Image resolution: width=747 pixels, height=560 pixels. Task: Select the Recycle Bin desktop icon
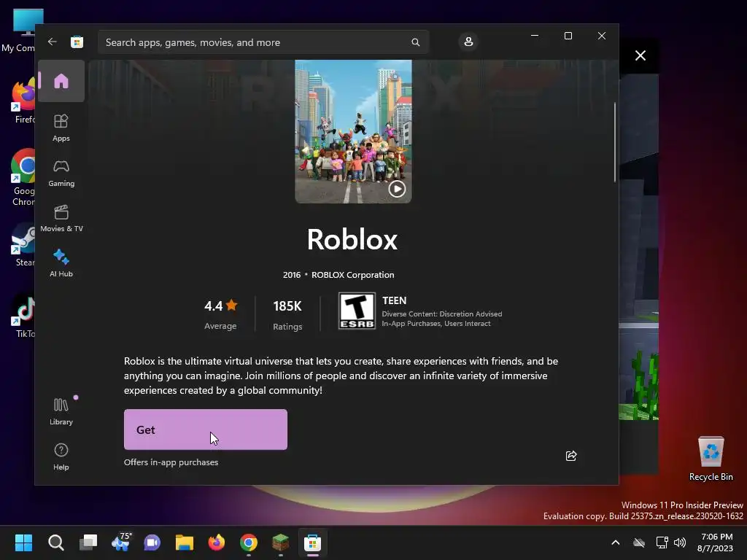pyautogui.click(x=711, y=459)
